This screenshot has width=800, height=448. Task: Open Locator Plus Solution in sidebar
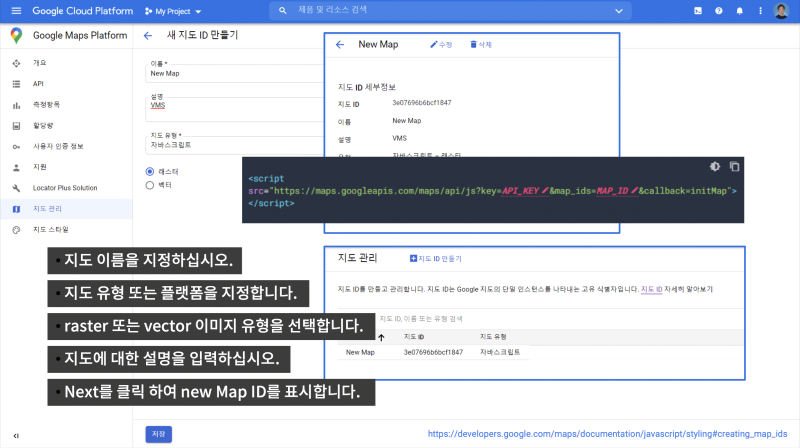66,188
